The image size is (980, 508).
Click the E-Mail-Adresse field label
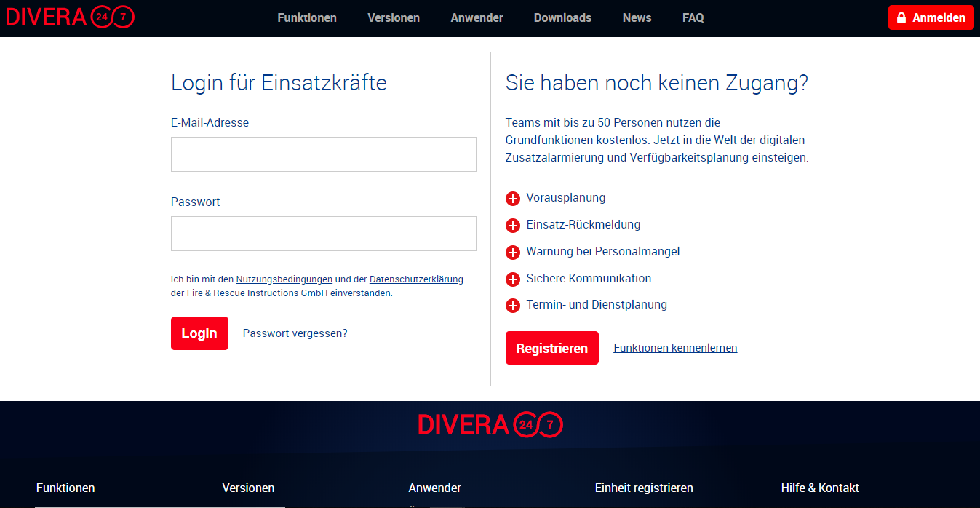tap(210, 123)
